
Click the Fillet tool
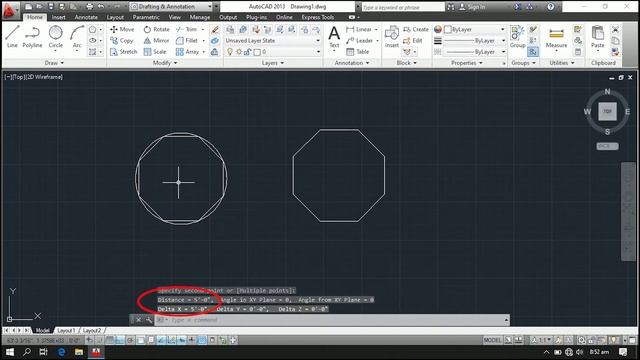187,40
